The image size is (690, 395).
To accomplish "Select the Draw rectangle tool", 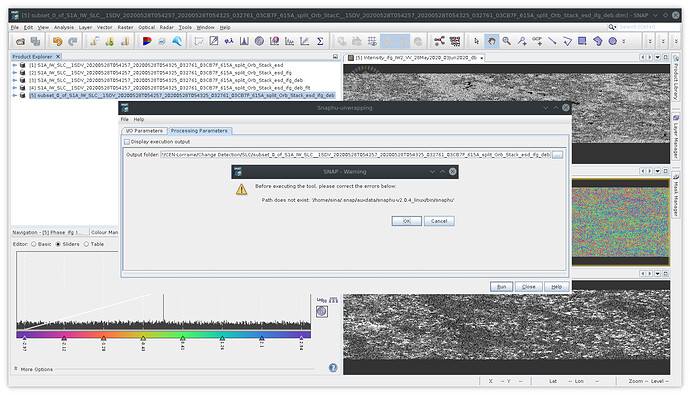I will pos(582,41).
